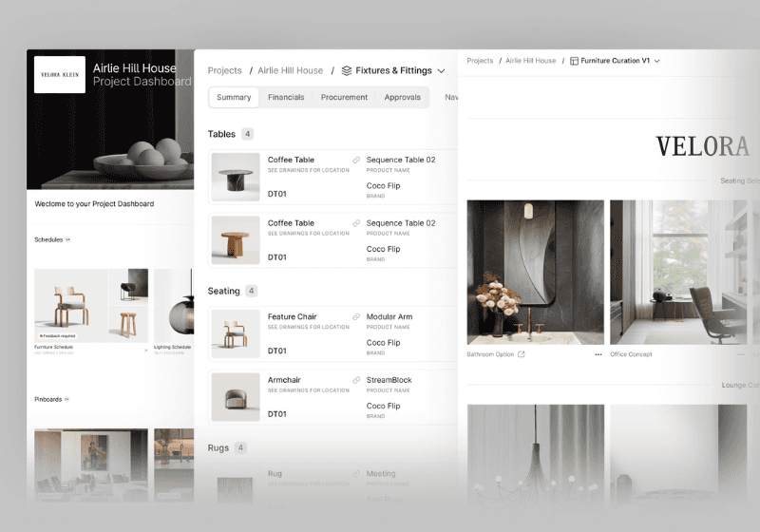Click the Velora Klein logo in the dashboard
Image resolution: width=760 pixels, height=532 pixels.
tap(60, 75)
